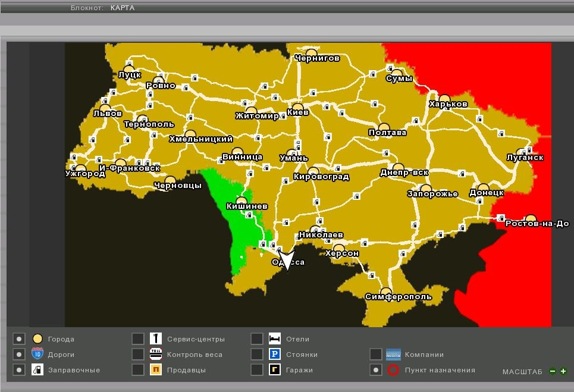Zoom out with the minus scale button
The image size is (574, 392).
(553, 372)
